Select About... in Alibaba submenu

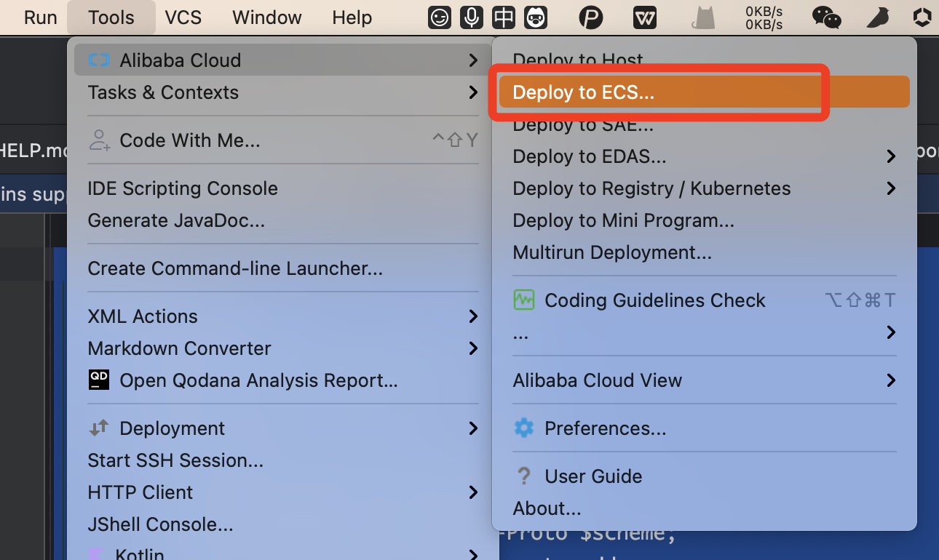[704, 508]
